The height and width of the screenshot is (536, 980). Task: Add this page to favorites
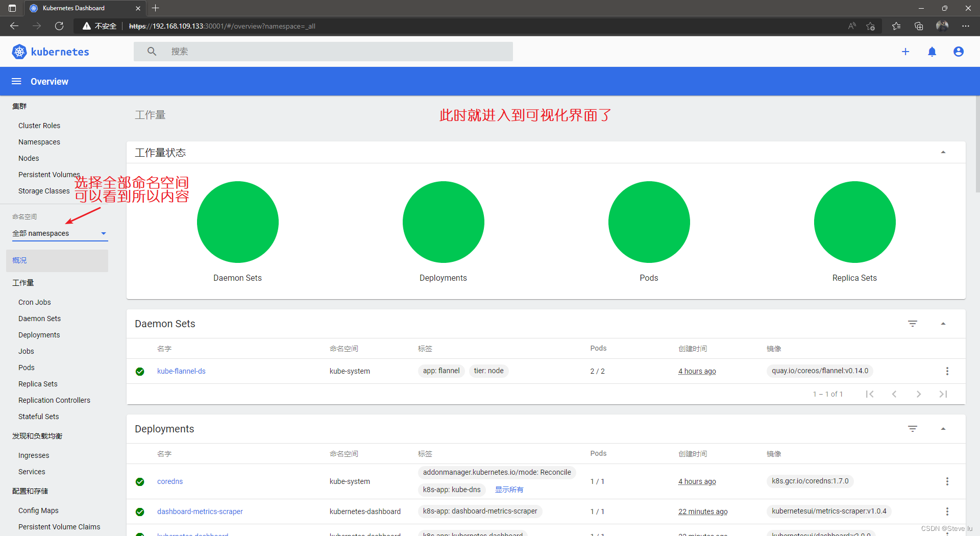[871, 26]
